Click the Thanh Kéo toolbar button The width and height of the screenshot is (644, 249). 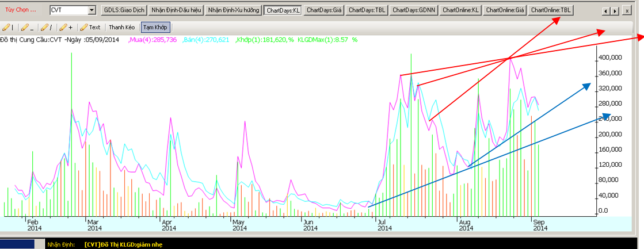[121, 28]
